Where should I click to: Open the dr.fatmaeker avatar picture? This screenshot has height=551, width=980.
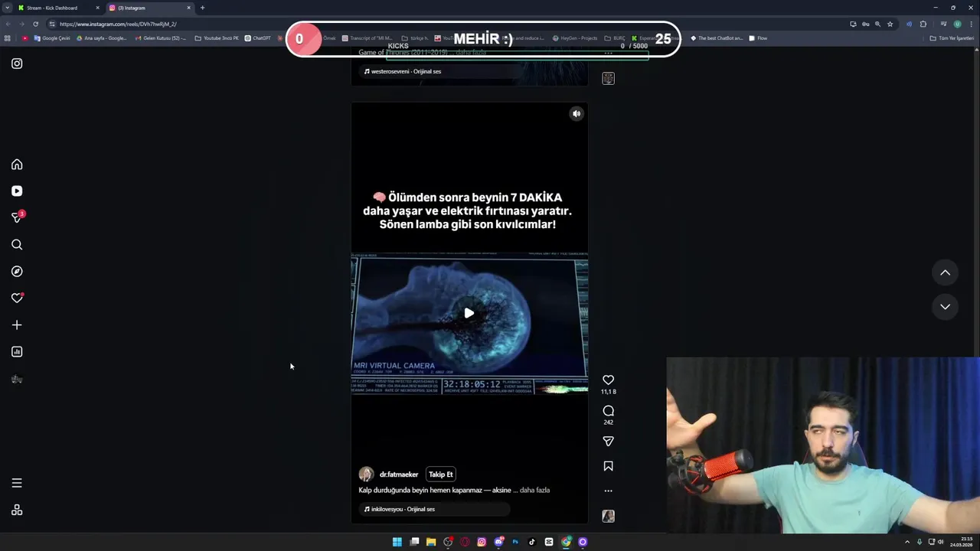coord(366,474)
